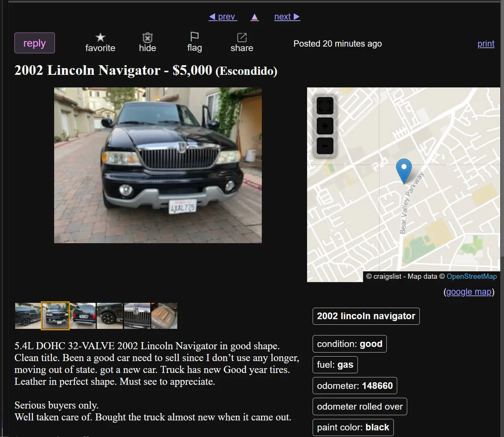
Task: Click the '5.4L DOHC 32-VALVE' description line
Action: (147, 346)
